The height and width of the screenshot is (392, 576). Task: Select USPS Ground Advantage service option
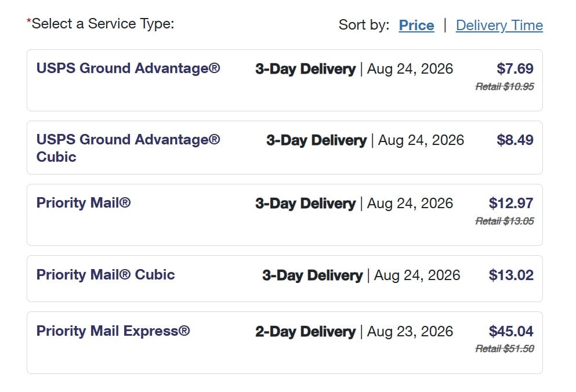coord(285,80)
